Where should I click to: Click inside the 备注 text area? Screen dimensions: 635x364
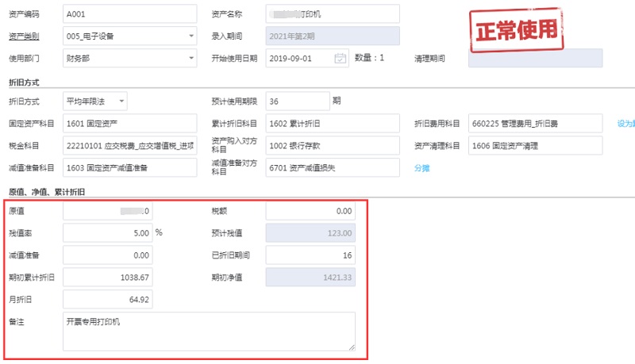(208, 331)
